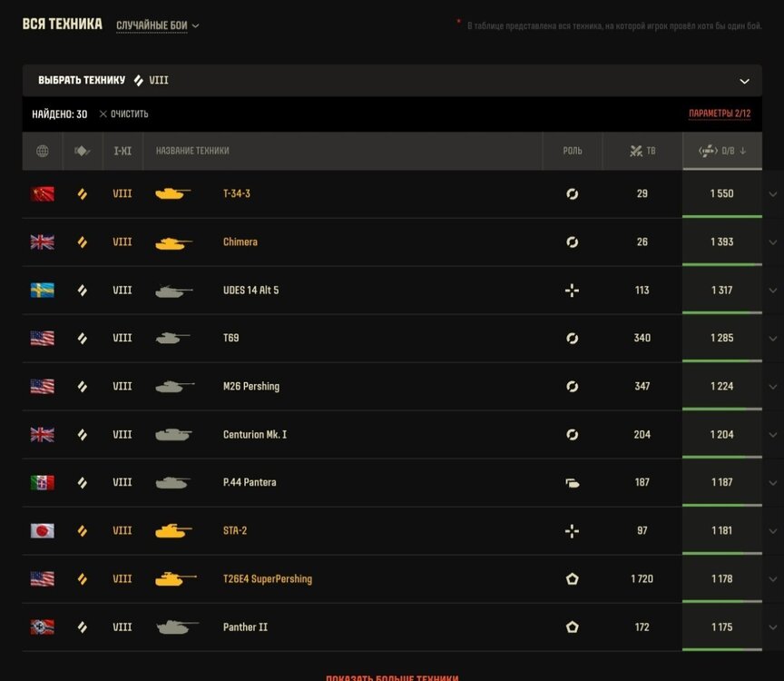
Task: Click role icon in T-34-3 row
Action: click(573, 193)
